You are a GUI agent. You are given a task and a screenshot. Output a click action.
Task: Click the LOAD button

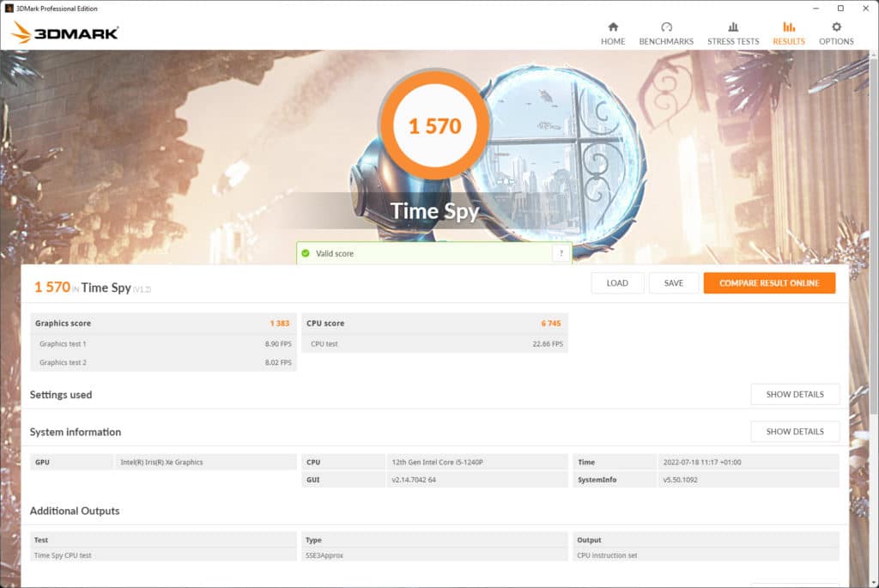[x=617, y=283]
